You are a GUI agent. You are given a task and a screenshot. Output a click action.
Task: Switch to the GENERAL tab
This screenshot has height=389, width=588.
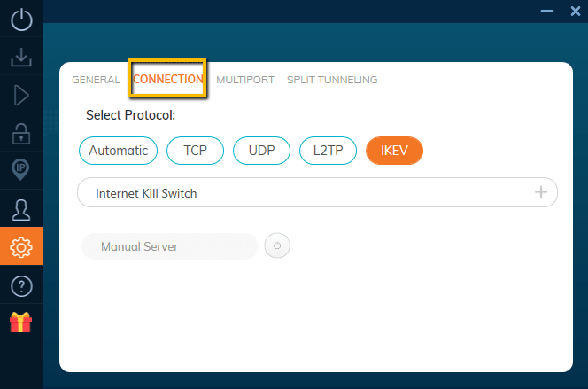pyautogui.click(x=96, y=80)
